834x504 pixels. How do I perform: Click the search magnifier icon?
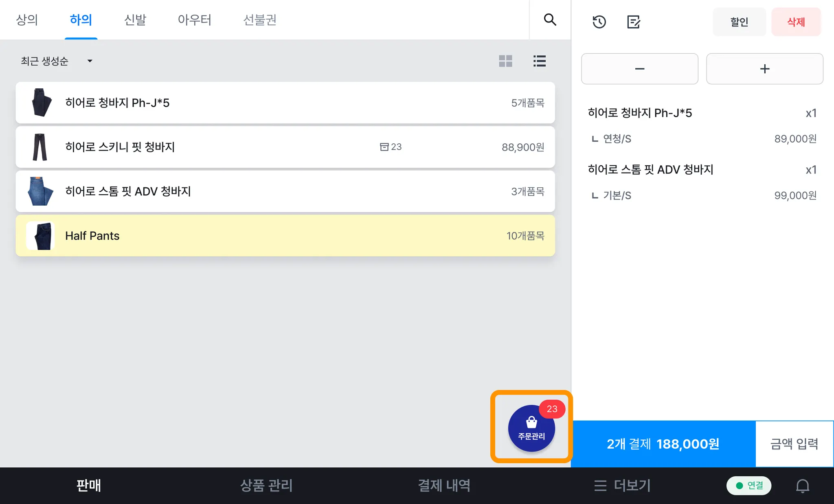[550, 20]
